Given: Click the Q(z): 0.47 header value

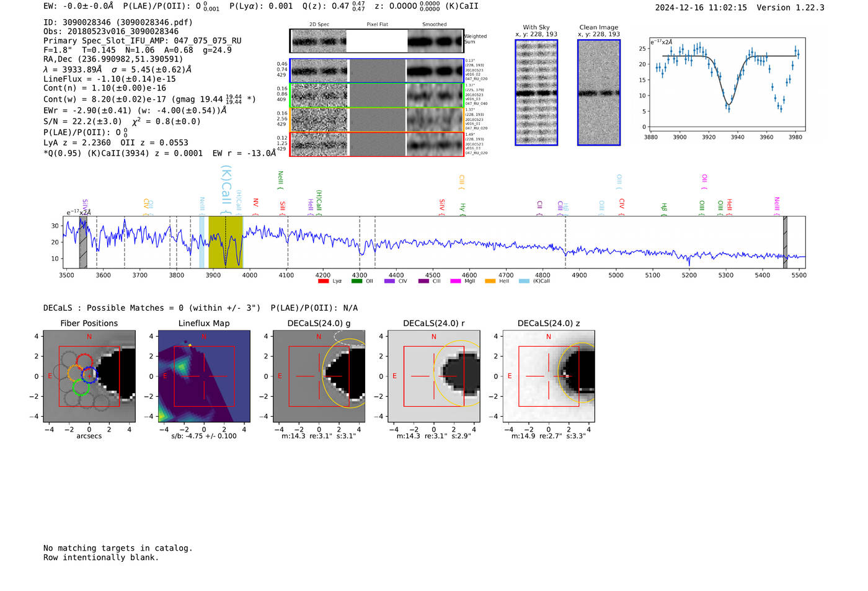Looking at the screenshot, I should click(x=334, y=6).
